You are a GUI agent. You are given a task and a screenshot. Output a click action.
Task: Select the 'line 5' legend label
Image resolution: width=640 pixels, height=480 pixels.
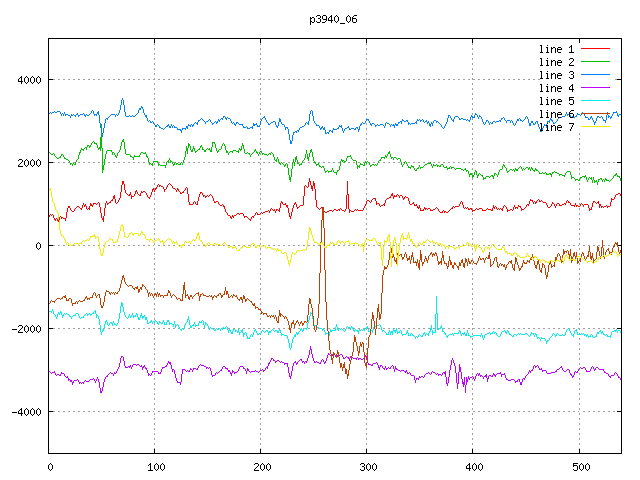(x=556, y=101)
